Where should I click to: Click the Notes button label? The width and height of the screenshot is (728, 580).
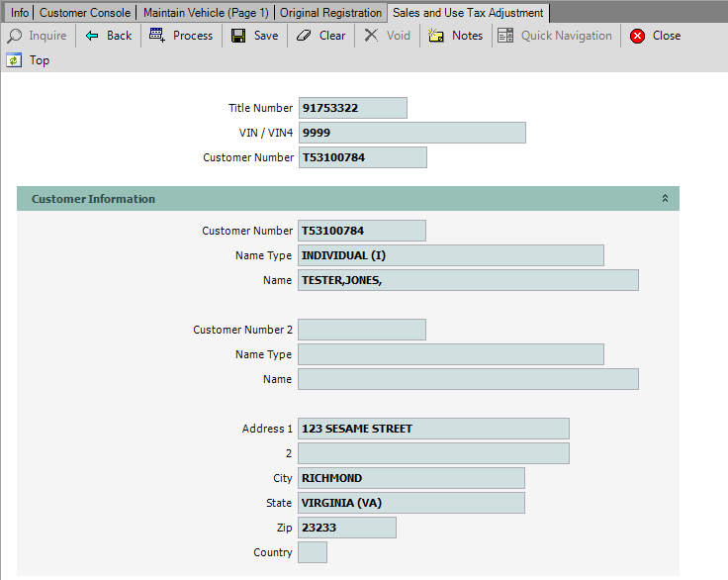(468, 36)
